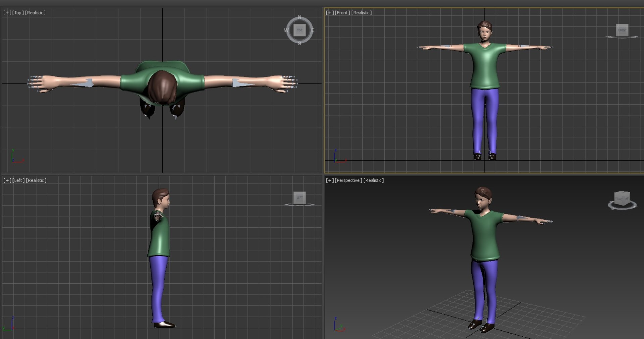Open the [+] menu in Top viewport
Image resolution: width=644 pixels, height=339 pixels.
[7, 13]
